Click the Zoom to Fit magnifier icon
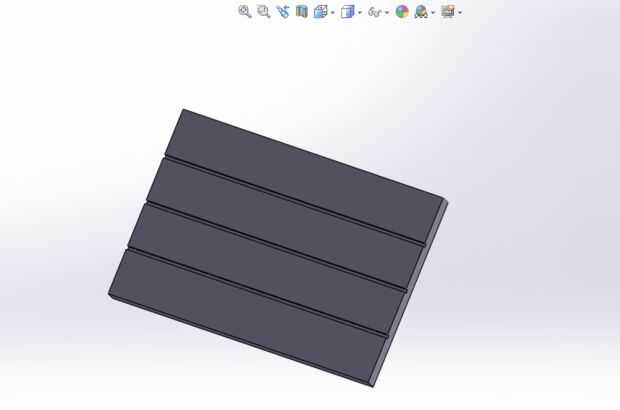Screen dimensions: 620x410 [x=245, y=11]
